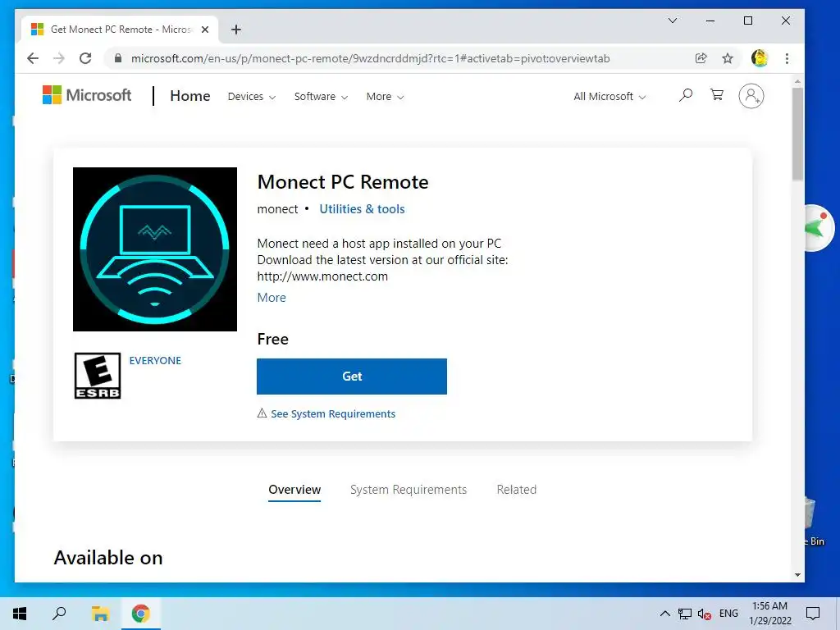This screenshot has width=840, height=630.
Task: Show hidden system tray icons
Action: pos(664,614)
